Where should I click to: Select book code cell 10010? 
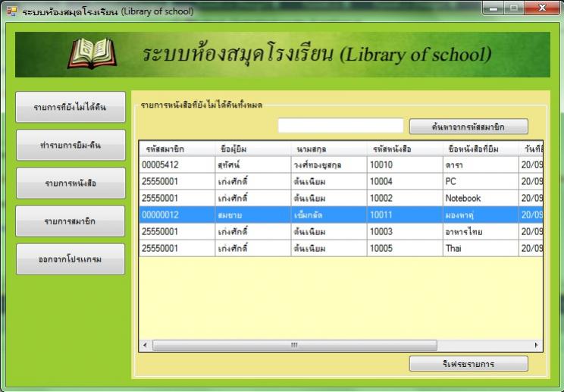coord(405,165)
